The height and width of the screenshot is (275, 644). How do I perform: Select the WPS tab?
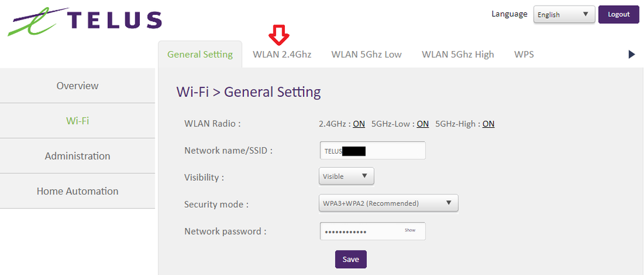pos(524,54)
